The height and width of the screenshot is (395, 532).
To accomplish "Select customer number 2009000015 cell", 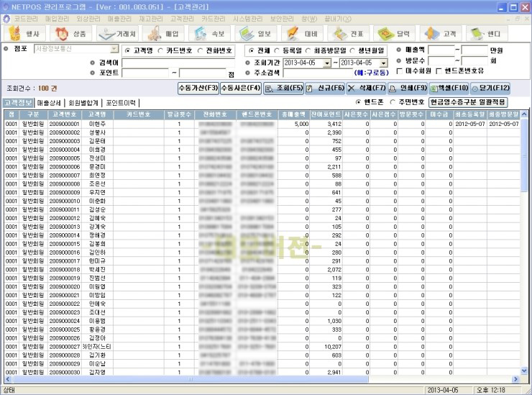I will (x=65, y=244).
